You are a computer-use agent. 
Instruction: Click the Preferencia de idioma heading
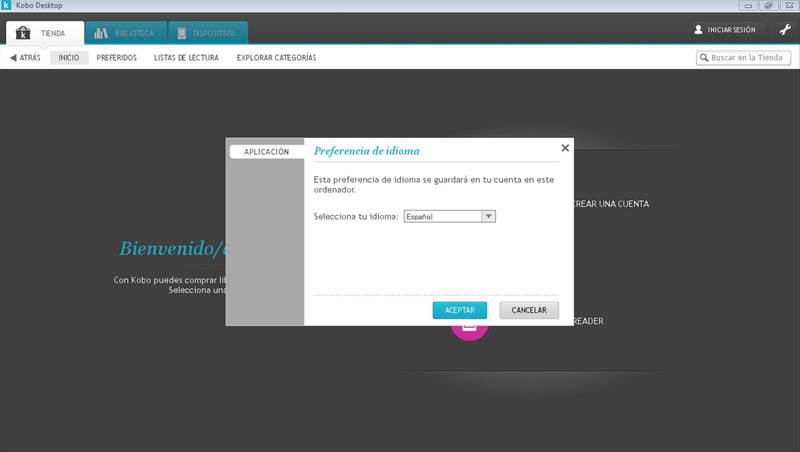tap(366, 151)
